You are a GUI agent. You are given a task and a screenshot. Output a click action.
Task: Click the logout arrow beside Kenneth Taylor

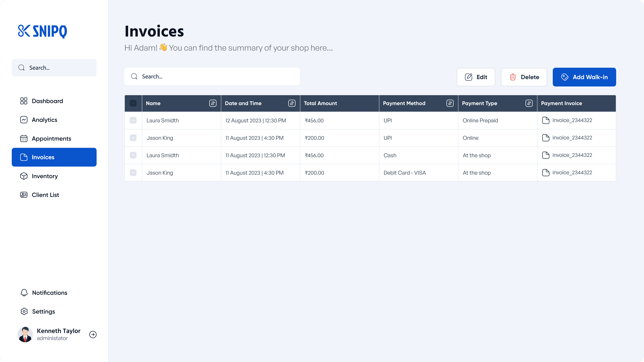93,334
